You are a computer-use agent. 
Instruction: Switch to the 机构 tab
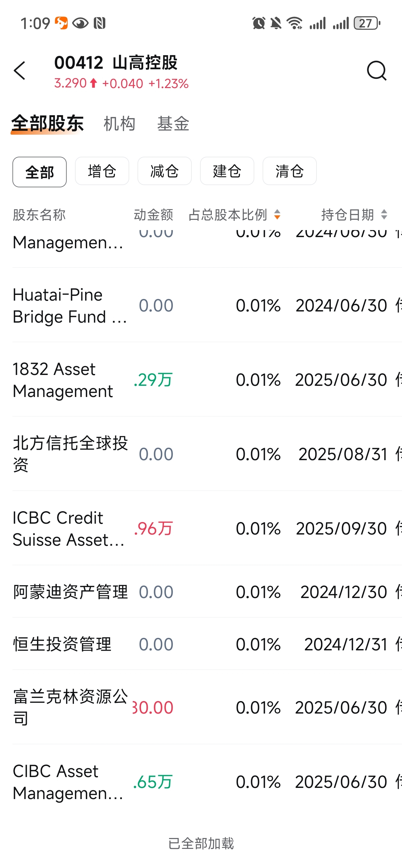point(120,124)
